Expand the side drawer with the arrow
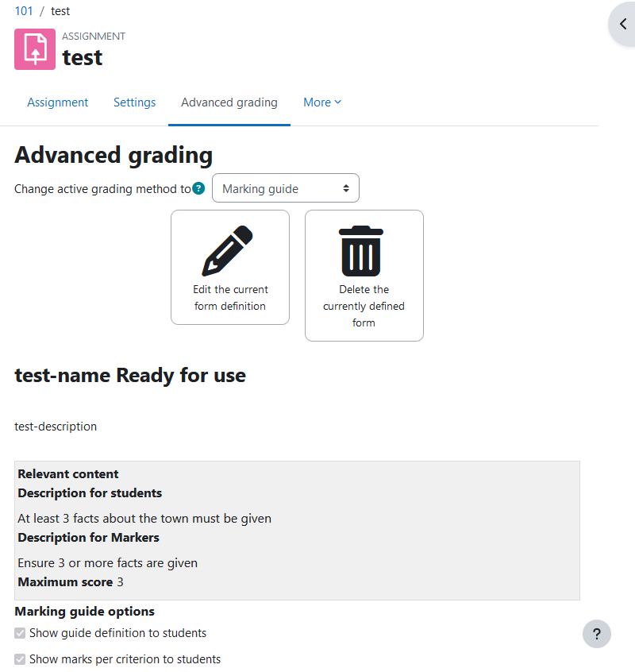 tap(623, 24)
